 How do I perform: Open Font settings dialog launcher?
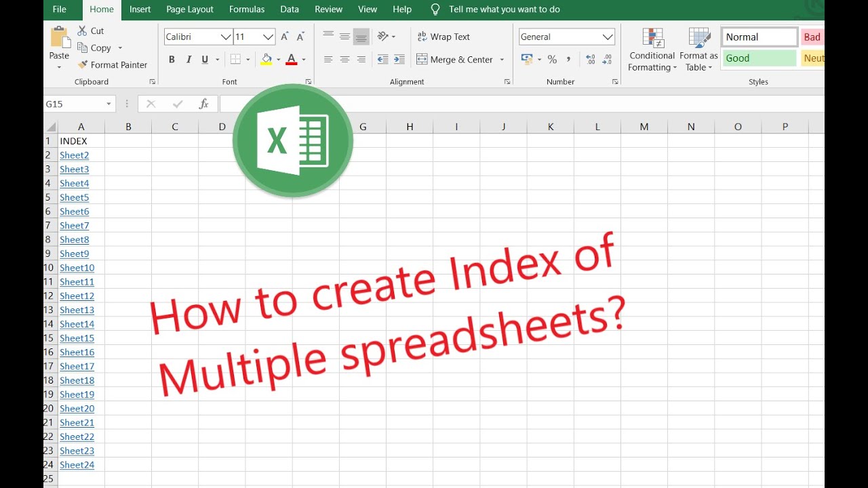point(308,81)
